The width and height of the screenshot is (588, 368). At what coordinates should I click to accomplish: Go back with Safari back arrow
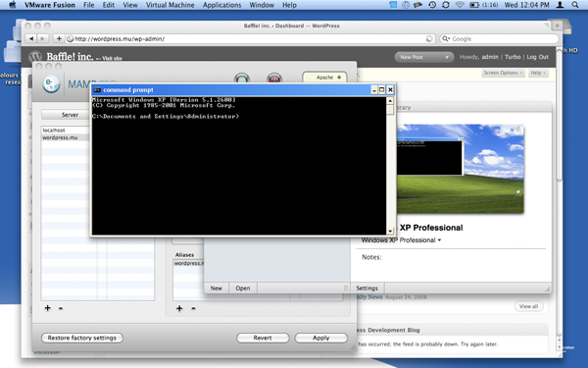point(31,38)
